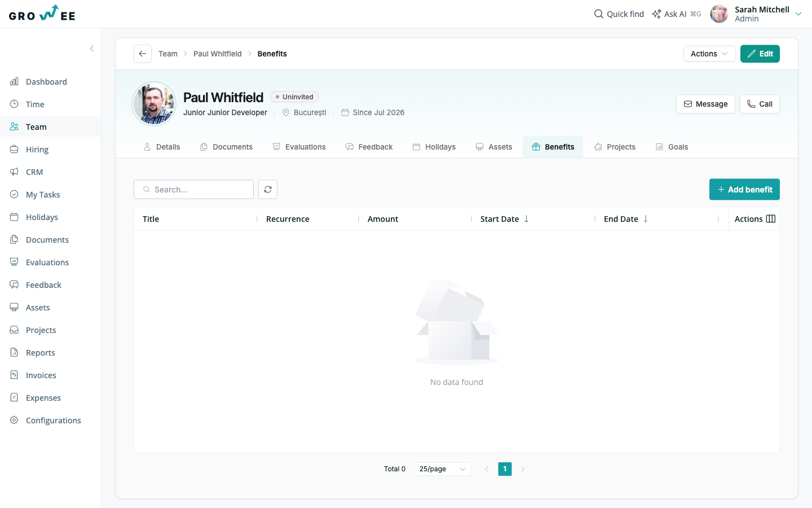Open the sidebar Evaluations icon
The image size is (812, 508).
14,262
